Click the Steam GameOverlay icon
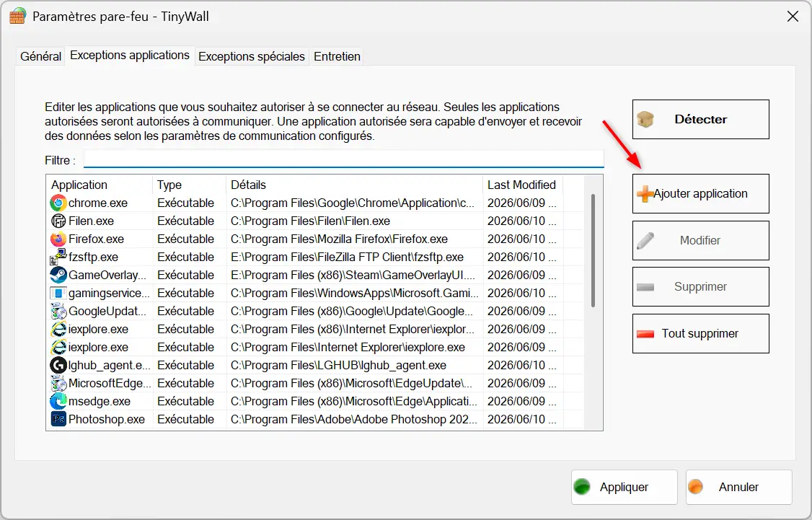This screenshot has width=812, height=520. (58, 275)
